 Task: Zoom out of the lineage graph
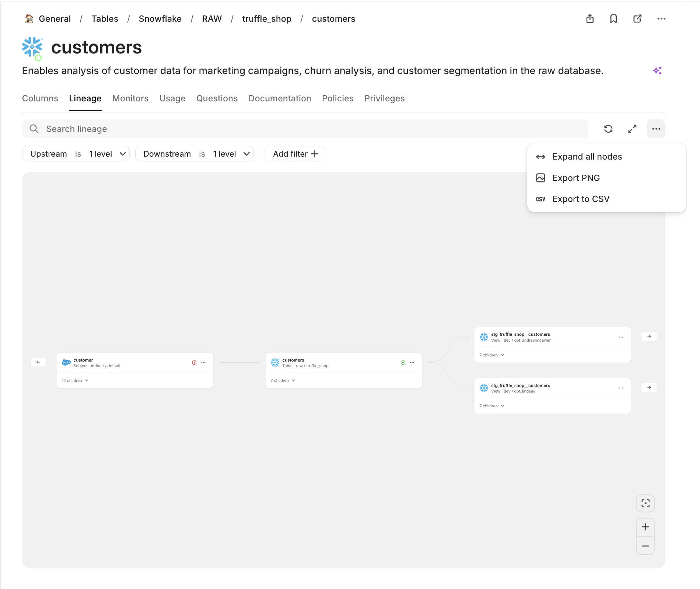tap(645, 546)
